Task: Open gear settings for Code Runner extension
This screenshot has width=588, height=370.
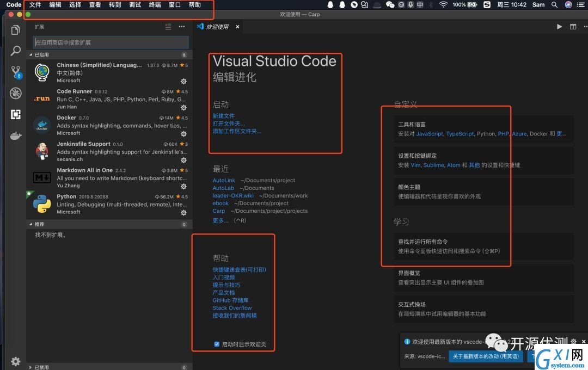Action: click(184, 108)
